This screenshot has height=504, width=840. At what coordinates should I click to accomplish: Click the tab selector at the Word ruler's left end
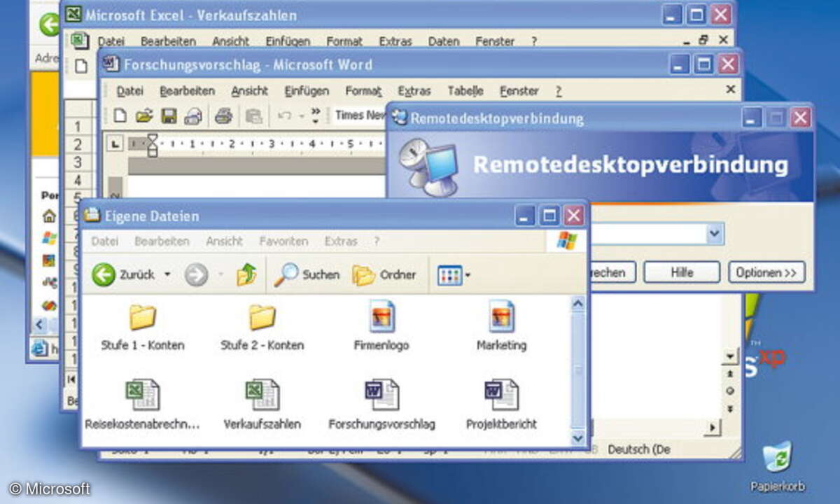(116, 144)
